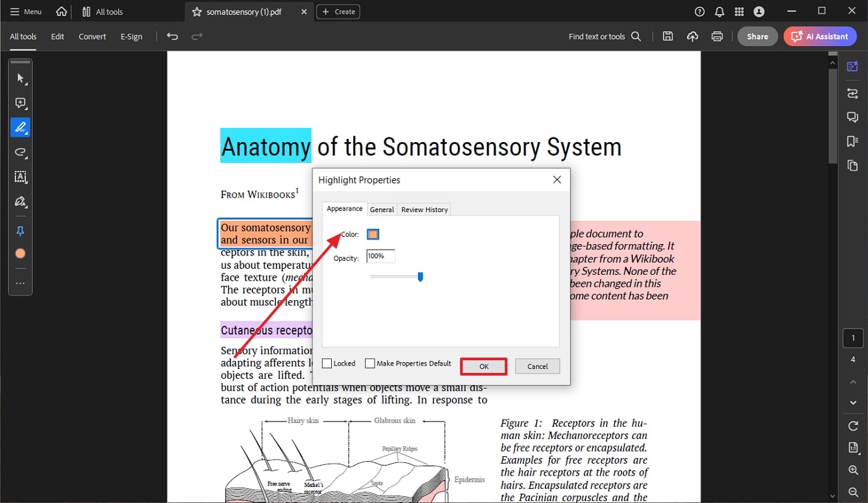Close the Highlight Properties dialog
This screenshot has height=503, width=868.
(557, 179)
